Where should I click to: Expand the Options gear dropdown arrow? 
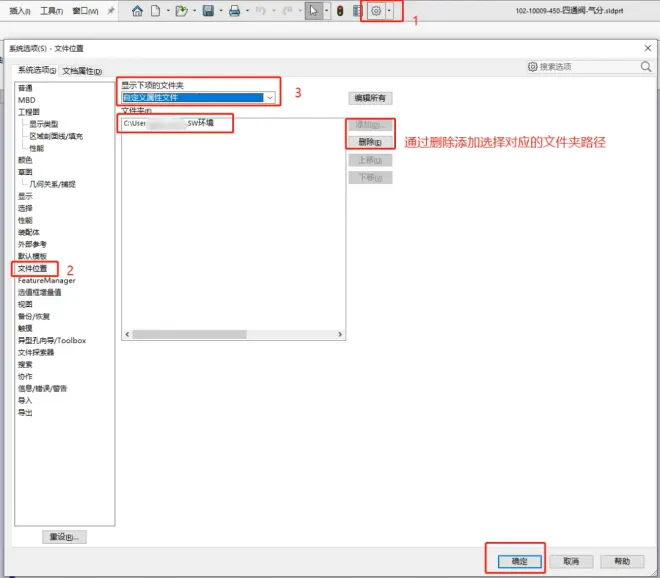(x=390, y=11)
